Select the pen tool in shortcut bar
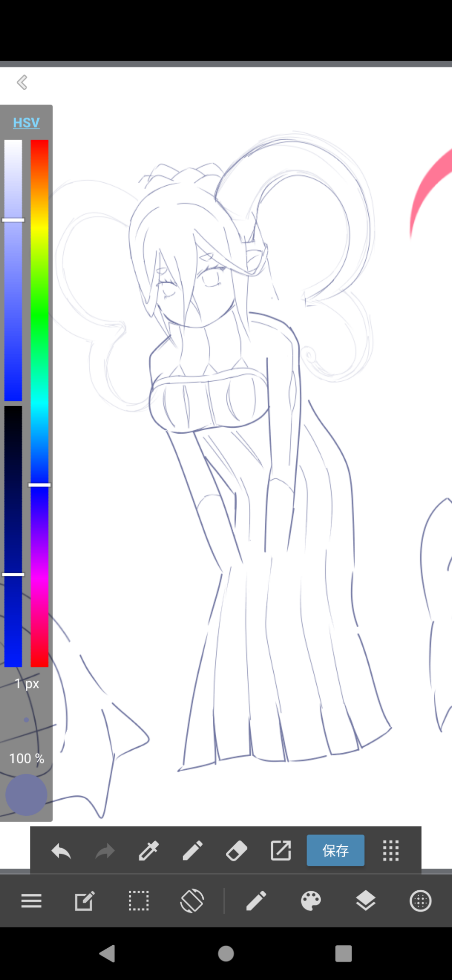 click(192, 851)
